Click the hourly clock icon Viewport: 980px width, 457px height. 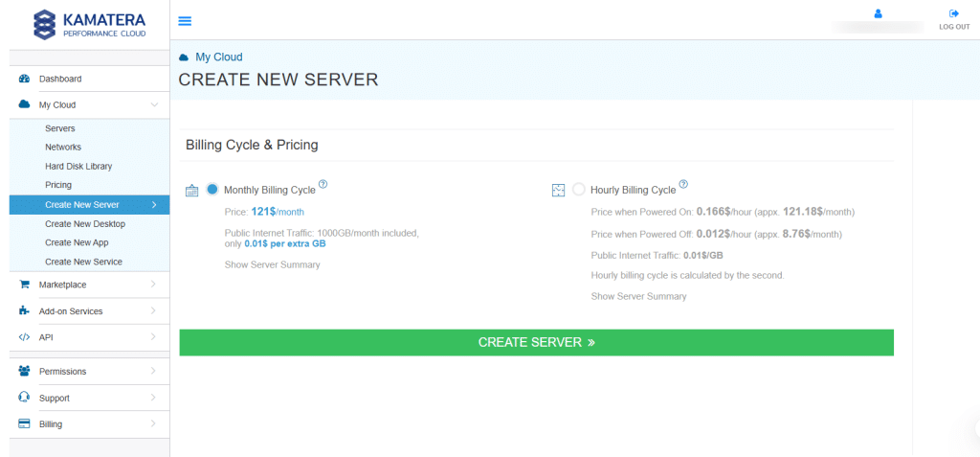coord(558,190)
